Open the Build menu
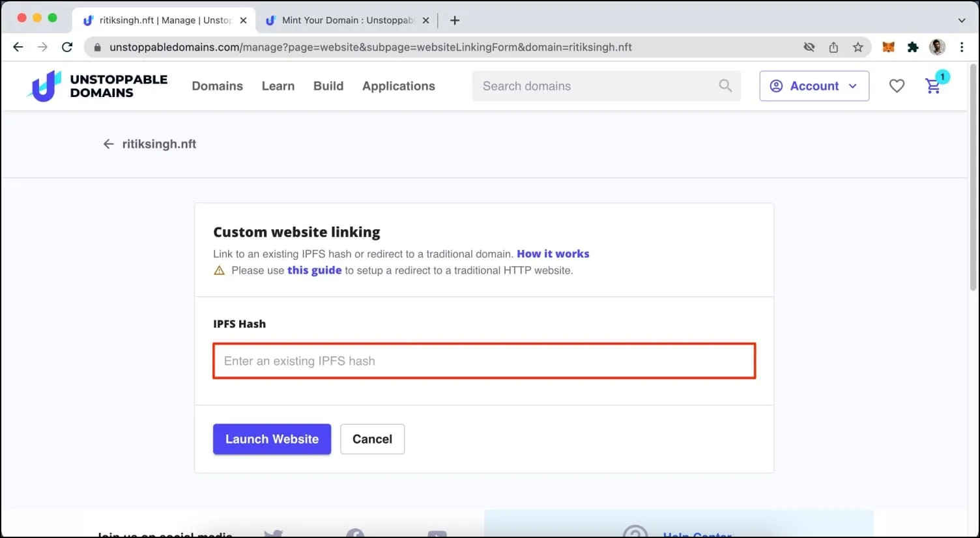The width and height of the screenshot is (980, 538). coord(328,86)
